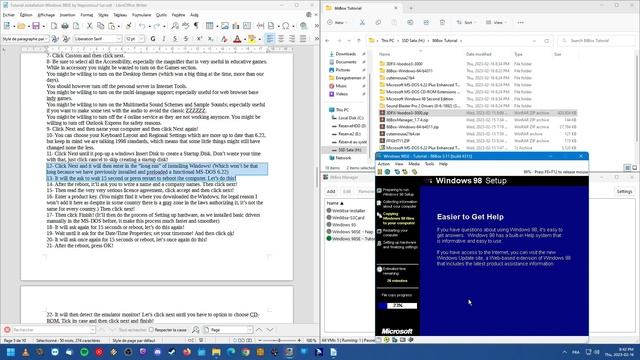Open the Rechercher search history dropdown arrow
Screen dimensions: 640x360
tap(92, 330)
